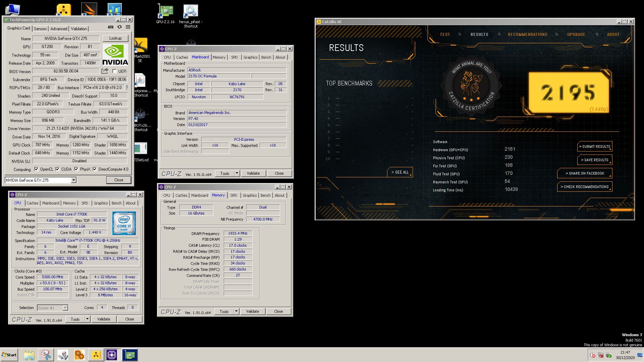Click the NVIDIA logo in GPU-Z
This screenshot has width=644, height=362.
(115, 55)
